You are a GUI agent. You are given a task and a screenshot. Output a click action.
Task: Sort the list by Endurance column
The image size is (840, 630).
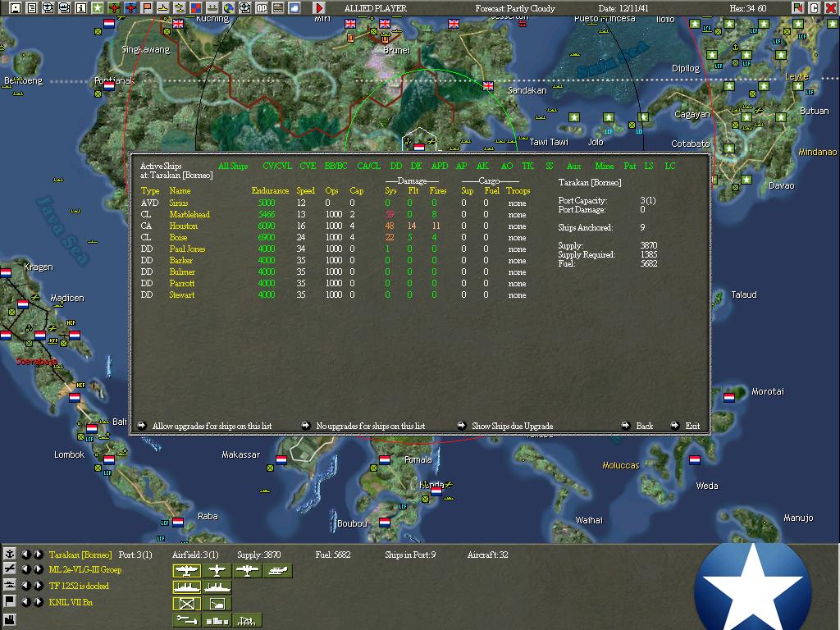tap(270, 190)
